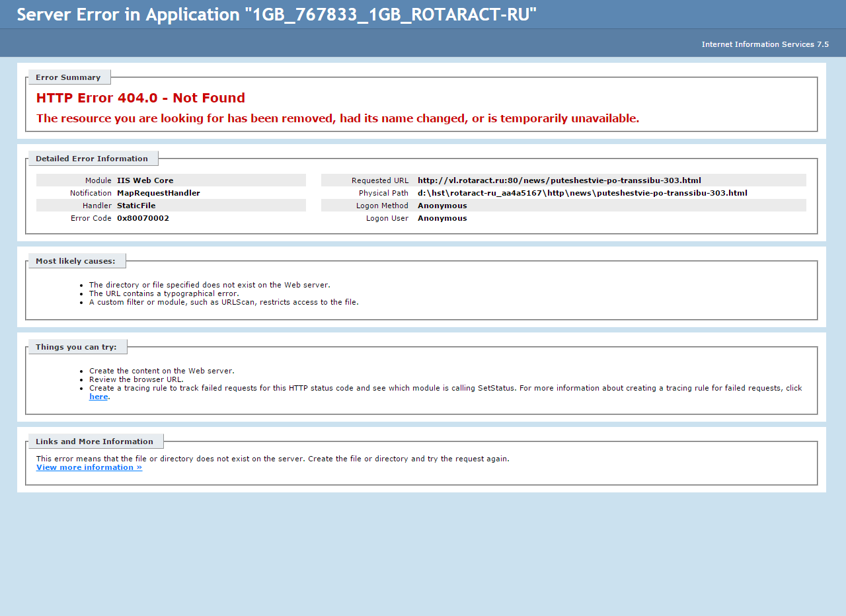
Task: Click the 'Review the browser URL.' bullet
Action: point(136,379)
